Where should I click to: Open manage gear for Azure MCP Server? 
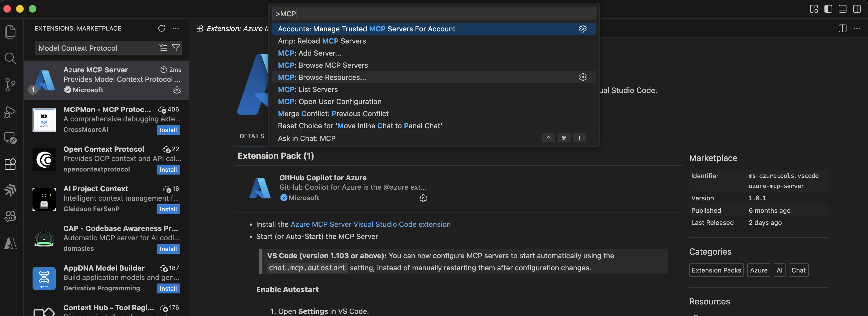(x=177, y=90)
